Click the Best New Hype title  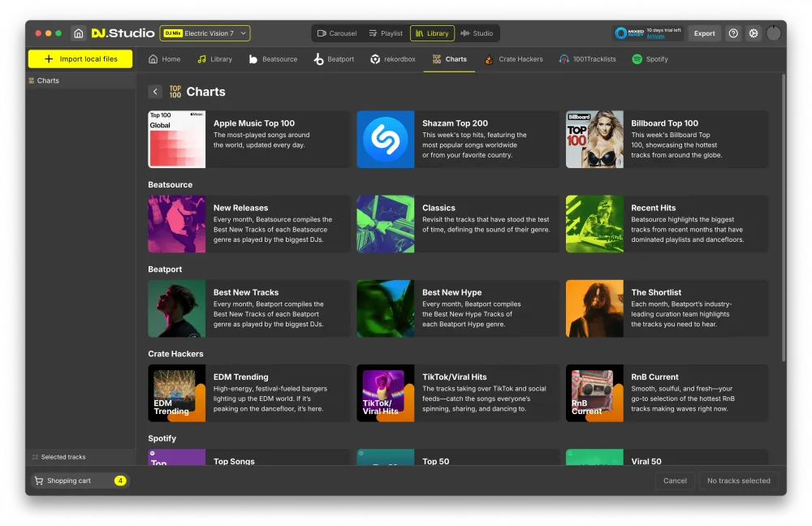click(x=451, y=292)
